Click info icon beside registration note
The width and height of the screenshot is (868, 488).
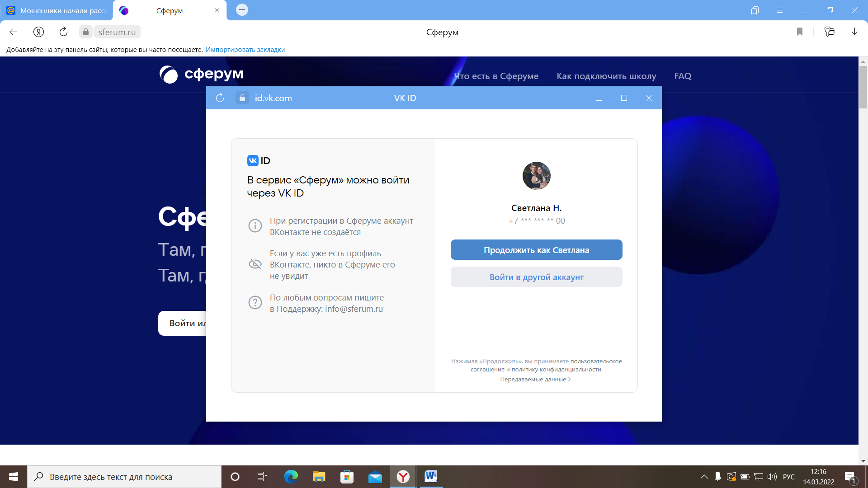pos(255,225)
